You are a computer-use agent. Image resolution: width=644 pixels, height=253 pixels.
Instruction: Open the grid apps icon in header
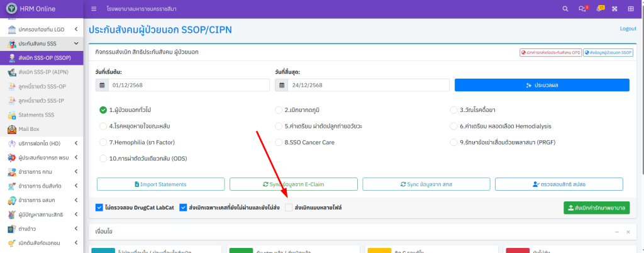pyautogui.click(x=630, y=9)
